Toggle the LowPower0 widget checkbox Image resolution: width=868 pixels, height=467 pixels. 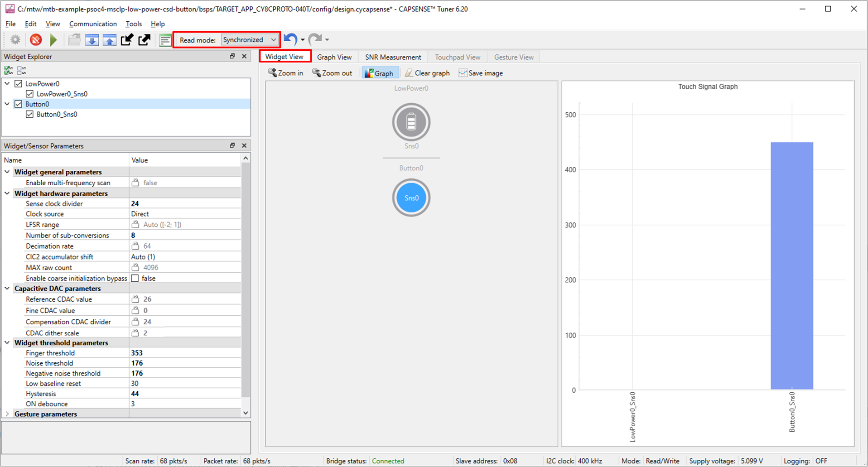[19, 83]
